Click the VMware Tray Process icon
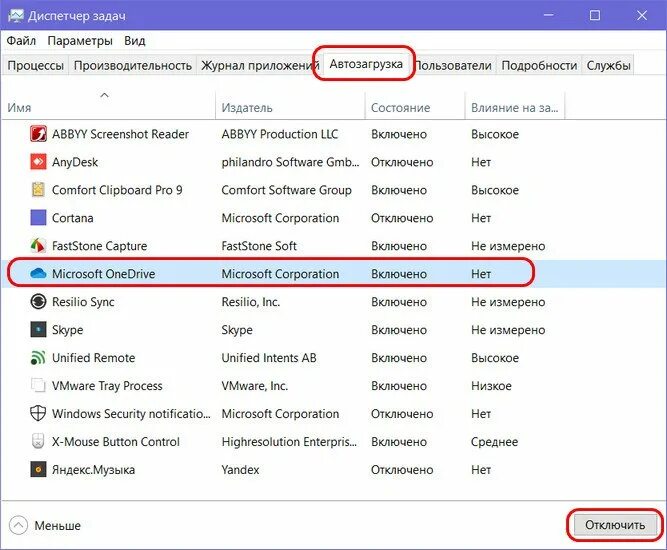Screen dimensions: 667x550 coord(38,385)
